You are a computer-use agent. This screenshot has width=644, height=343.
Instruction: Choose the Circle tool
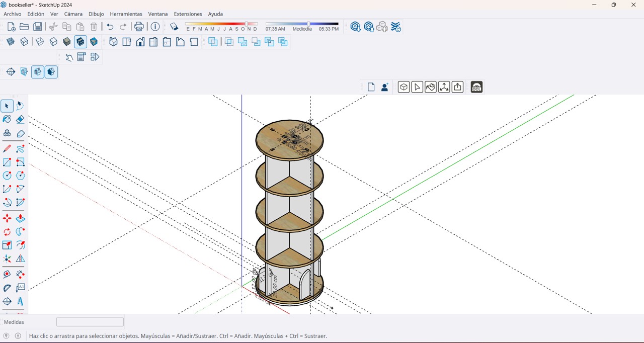tap(7, 176)
